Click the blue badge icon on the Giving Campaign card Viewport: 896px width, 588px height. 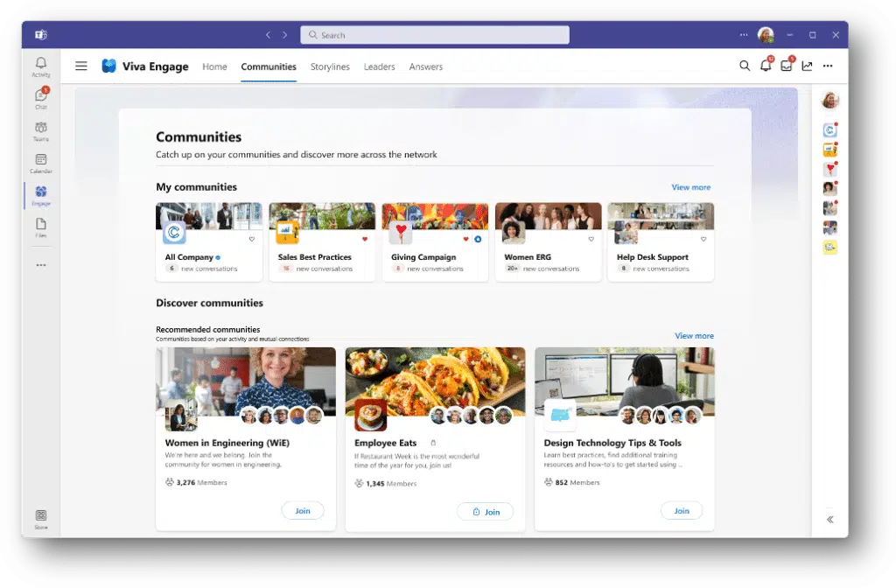pyautogui.click(x=479, y=239)
